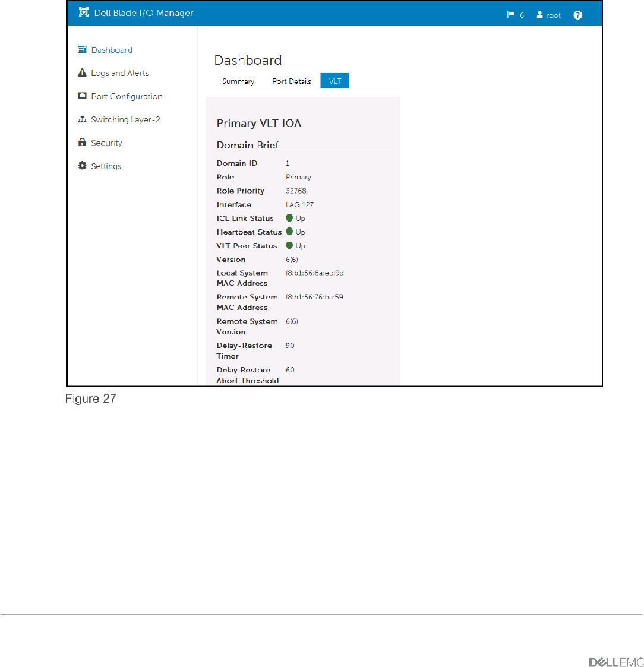Click the Heartbeat Status label
Image resolution: width=644 pixels, height=667 pixels.
(250, 232)
